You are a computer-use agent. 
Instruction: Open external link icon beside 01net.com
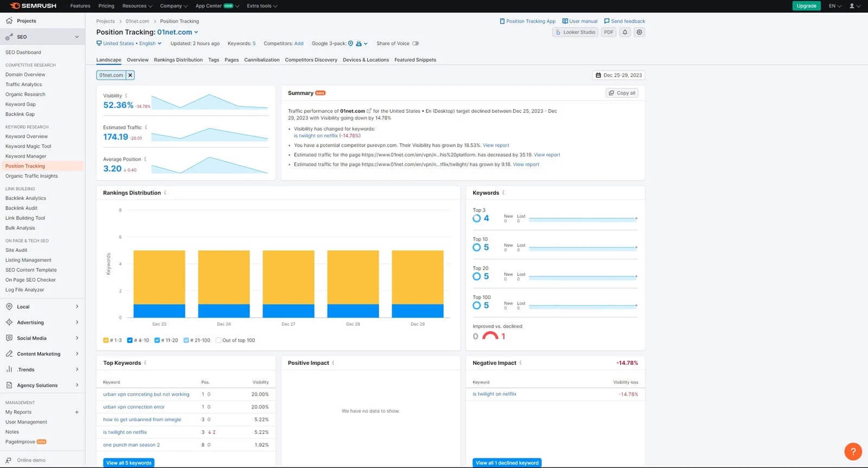[369, 111]
